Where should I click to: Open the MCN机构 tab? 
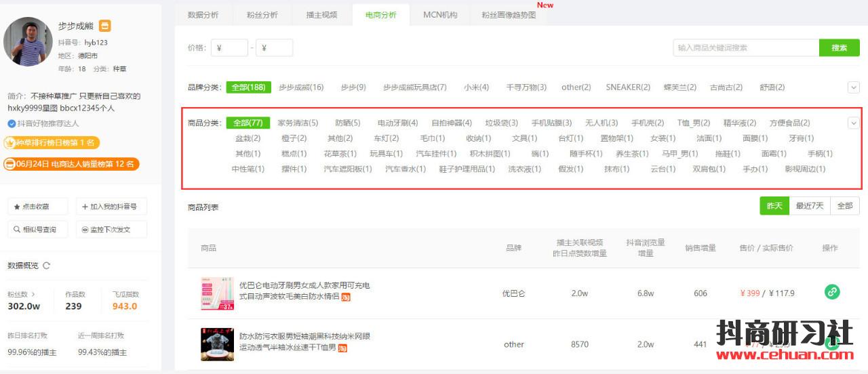(440, 14)
